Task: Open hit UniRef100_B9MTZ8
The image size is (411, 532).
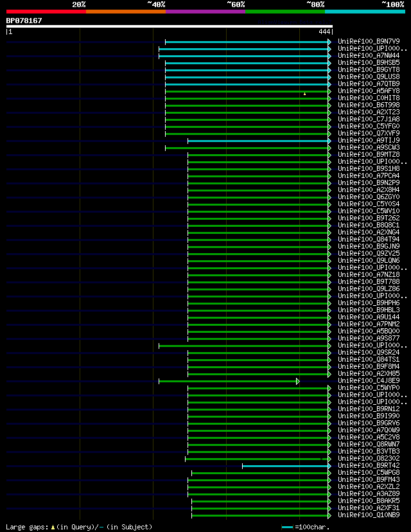Action: tap(369, 155)
